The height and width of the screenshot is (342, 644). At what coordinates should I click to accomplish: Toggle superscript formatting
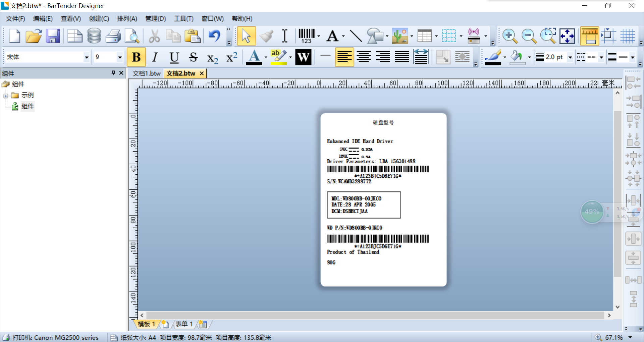tap(232, 57)
